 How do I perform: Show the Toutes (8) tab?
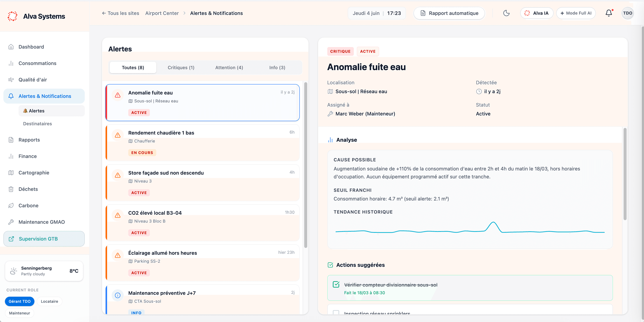133,68
